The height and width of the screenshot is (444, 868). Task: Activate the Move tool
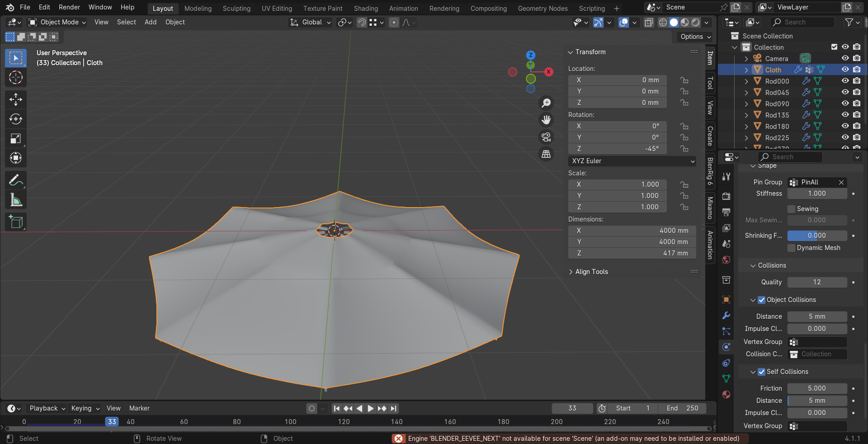(x=16, y=99)
